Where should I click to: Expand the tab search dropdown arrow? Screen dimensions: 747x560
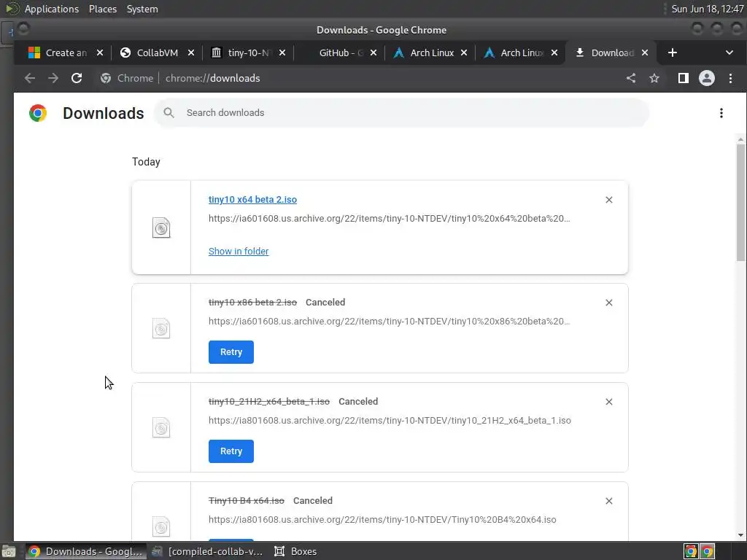tap(729, 52)
